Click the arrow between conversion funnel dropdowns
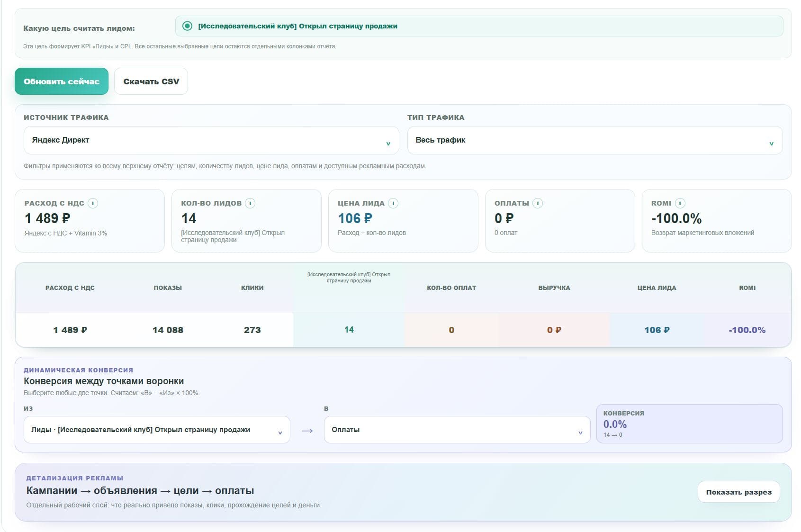 [x=307, y=431]
